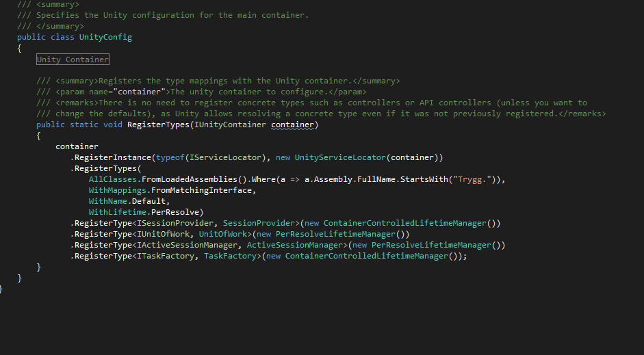Click the TaskFactory concrete type
This screenshot has height=355, width=644.
[231, 256]
